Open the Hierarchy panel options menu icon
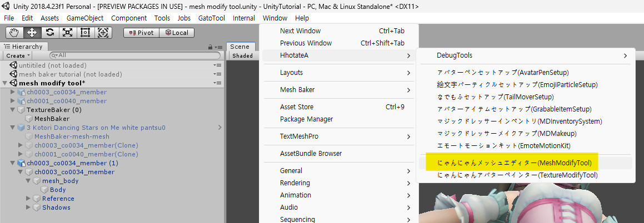The width and height of the screenshot is (644, 223). click(x=218, y=47)
